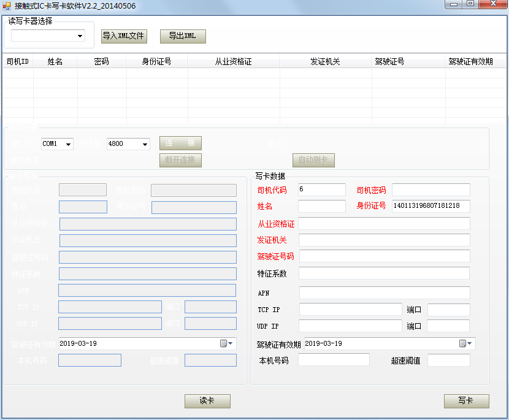The height and width of the screenshot is (420, 509).
Task: Click the 身份证号 column header
Action: 156,62
